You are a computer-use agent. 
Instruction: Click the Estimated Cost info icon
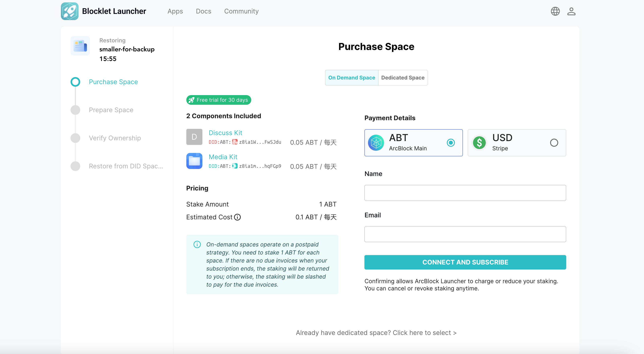tap(237, 217)
